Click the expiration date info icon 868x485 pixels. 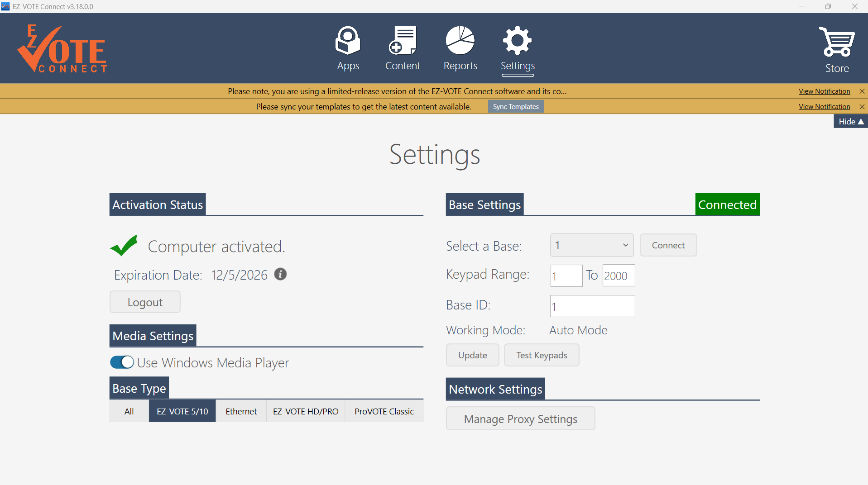(280, 274)
